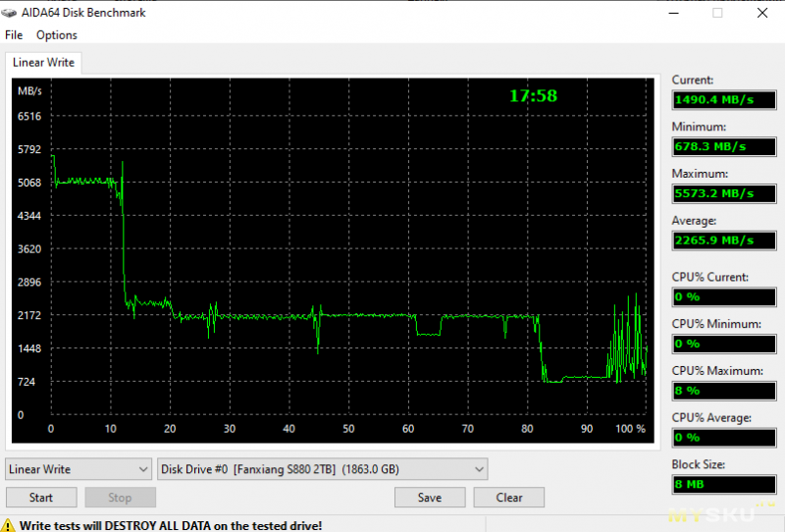Click the AIDA64 disk icon in title bar
The image size is (785, 532).
coord(9,13)
